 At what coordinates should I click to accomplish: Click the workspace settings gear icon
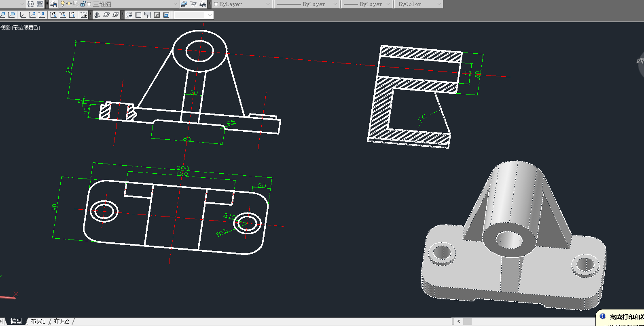(x=31, y=4)
